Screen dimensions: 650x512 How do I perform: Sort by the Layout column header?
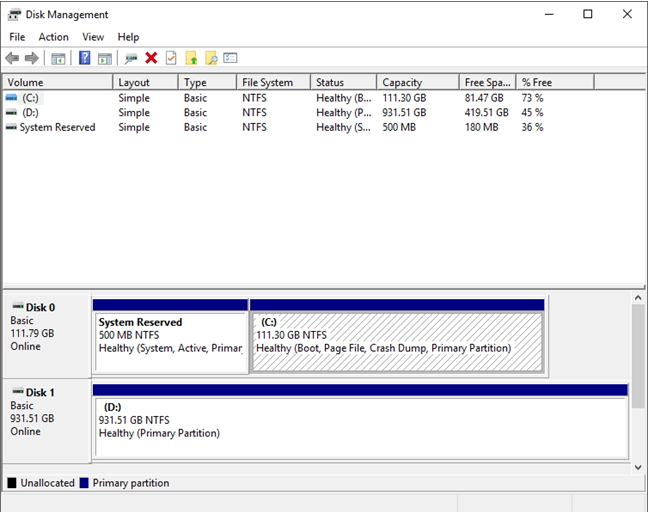146,82
